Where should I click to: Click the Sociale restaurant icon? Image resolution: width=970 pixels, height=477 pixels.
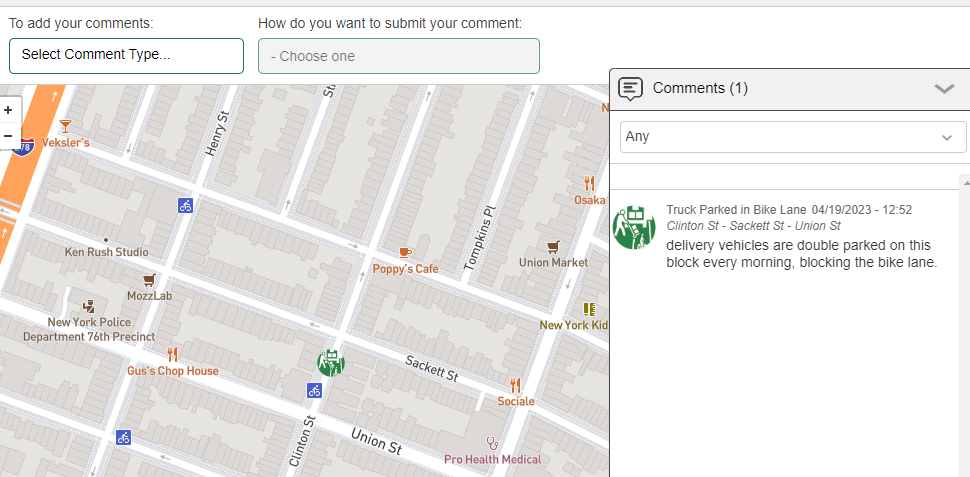pyautogui.click(x=515, y=385)
